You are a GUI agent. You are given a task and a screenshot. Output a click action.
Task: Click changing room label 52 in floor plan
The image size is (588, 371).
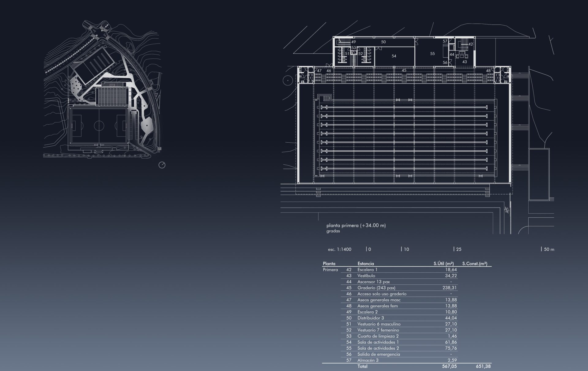click(x=360, y=54)
